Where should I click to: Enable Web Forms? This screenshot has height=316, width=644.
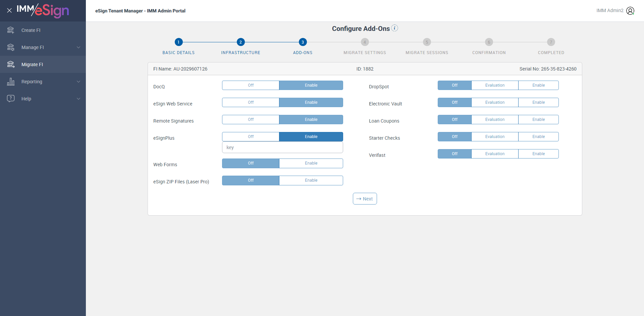tap(311, 163)
